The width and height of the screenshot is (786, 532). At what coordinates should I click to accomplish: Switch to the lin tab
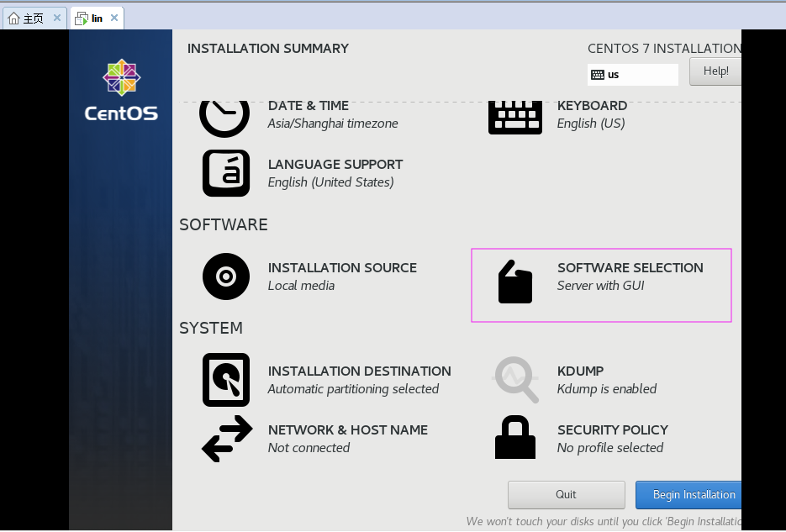coord(98,18)
